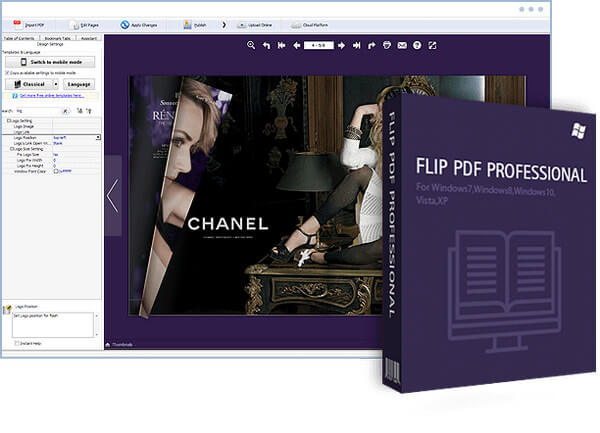Screen dimensions: 600x433
Task: Open the Edit Pages tool
Action: coord(85,25)
